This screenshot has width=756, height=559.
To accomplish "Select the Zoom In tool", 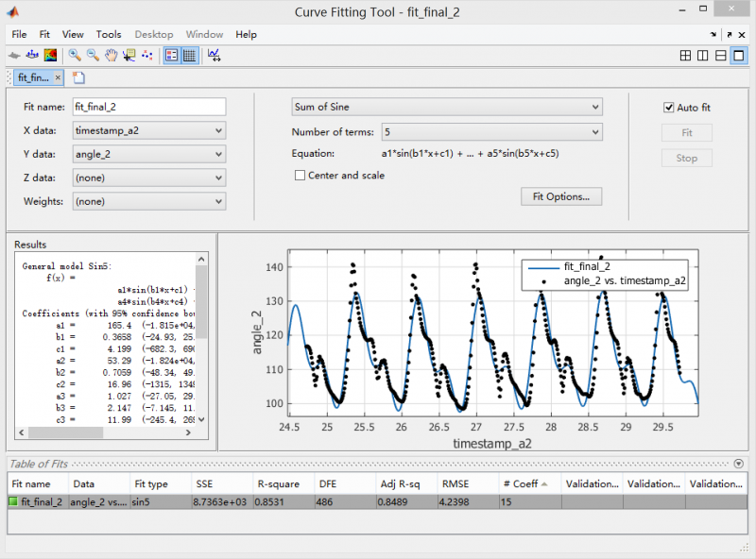I will (x=75, y=56).
